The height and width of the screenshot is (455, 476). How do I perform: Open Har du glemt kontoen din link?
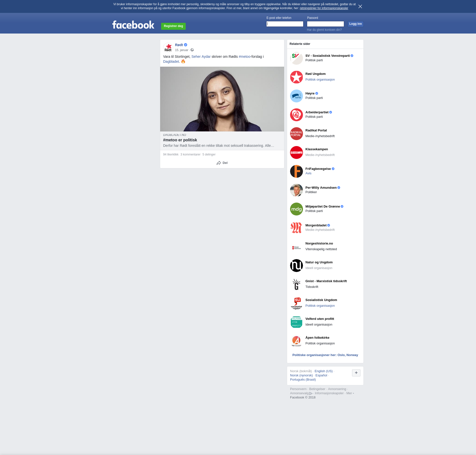[324, 30]
